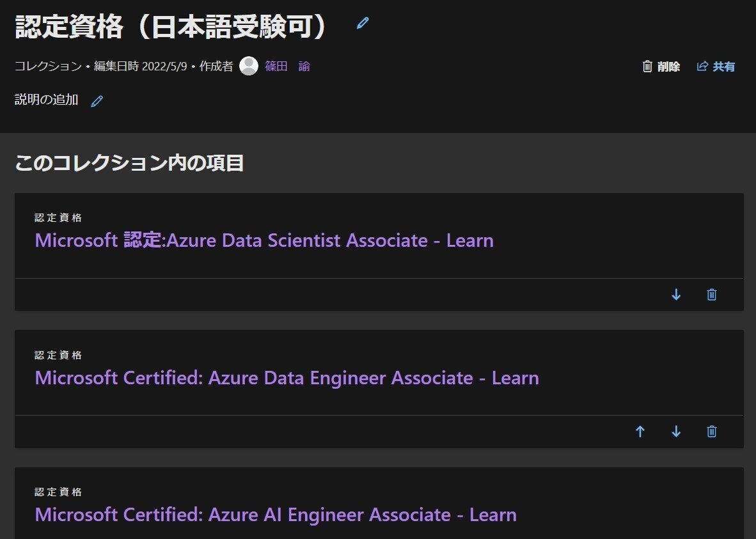756x539 pixels.
Task: Open author profile link 篠田 諭
Action: pyautogui.click(x=287, y=66)
